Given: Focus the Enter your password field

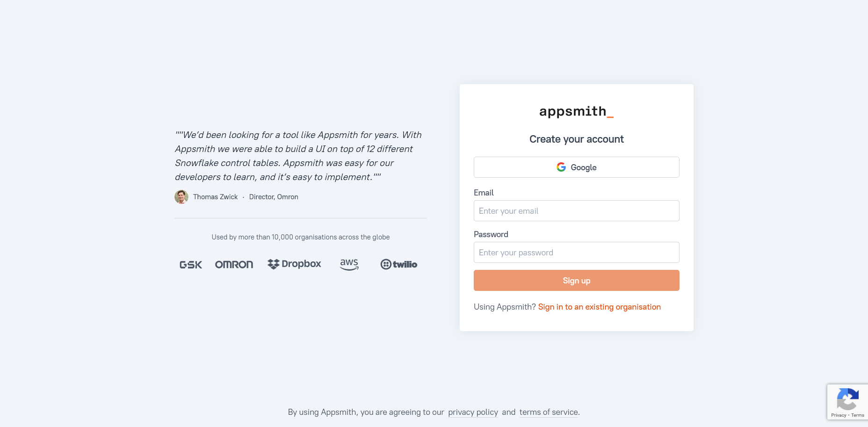Looking at the screenshot, I should [576, 253].
